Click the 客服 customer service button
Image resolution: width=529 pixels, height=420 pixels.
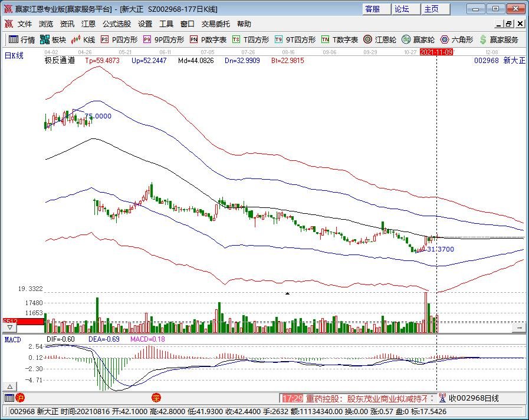tap(376, 9)
